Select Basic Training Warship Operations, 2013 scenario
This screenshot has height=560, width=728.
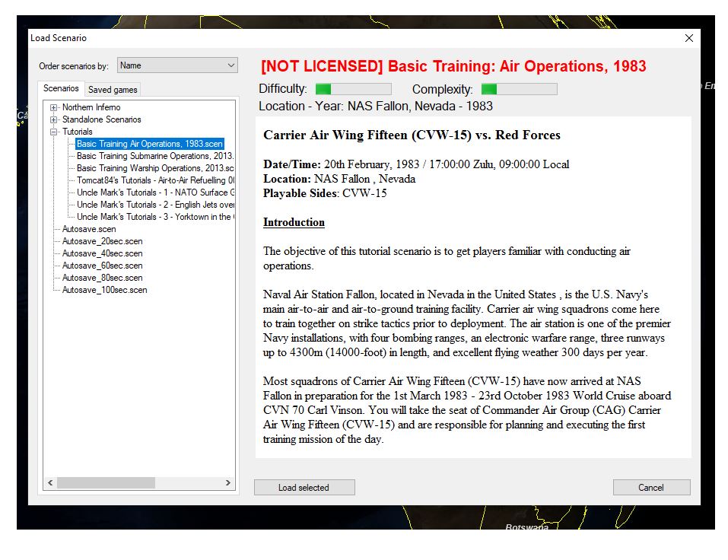point(155,167)
